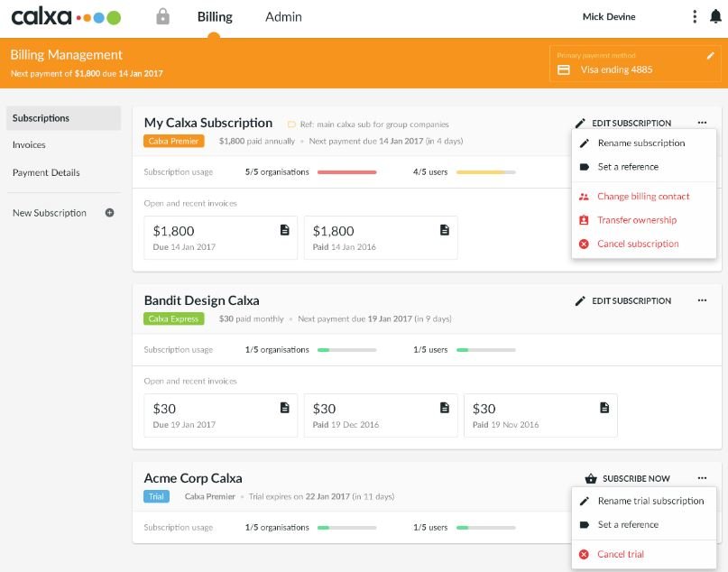Click the Visa ending 4885 payment method box
The width and height of the screenshot is (728, 572).
pos(635,64)
